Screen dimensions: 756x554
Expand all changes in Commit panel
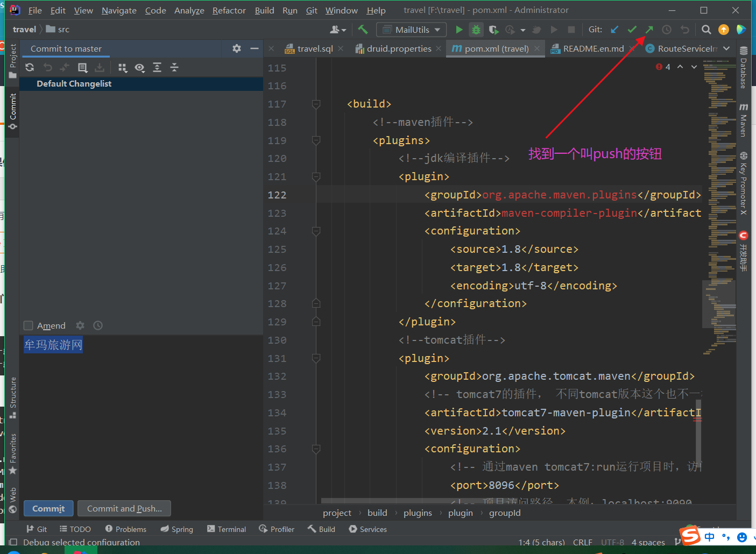coord(157,67)
